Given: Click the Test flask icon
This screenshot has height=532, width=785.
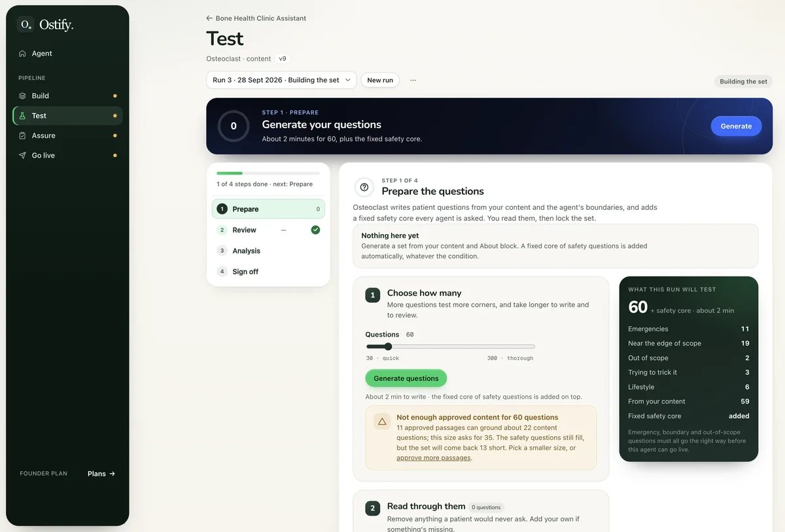Looking at the screenshot, I should (22, 116).
